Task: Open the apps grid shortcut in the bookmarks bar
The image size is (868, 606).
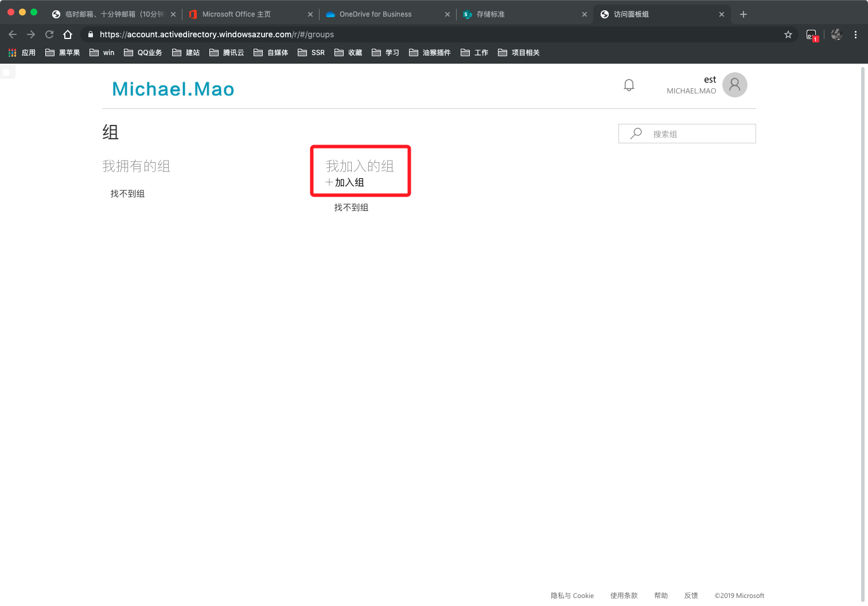Action: click(x=22, y=53)
